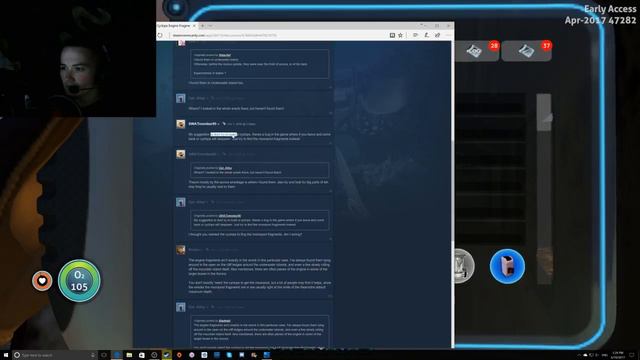Add page to favorites with star icon

(x=400, y=36)
